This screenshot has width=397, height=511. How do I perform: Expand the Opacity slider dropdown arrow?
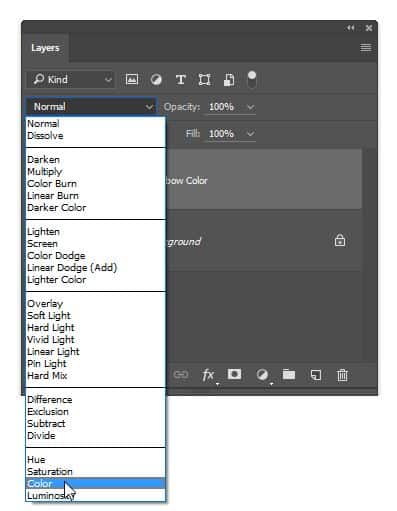(251, 107)
